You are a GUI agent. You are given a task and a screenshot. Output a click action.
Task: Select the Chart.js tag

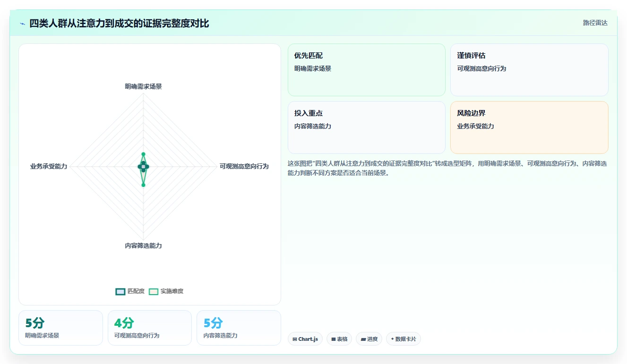tap(305, 339)
